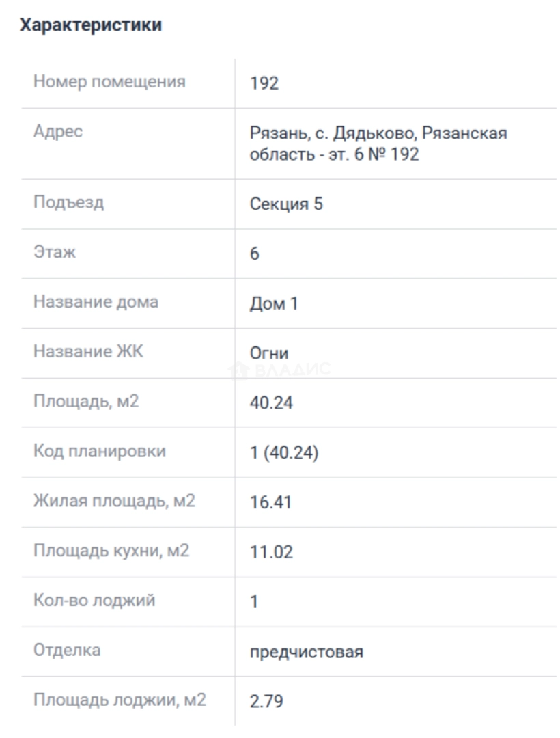Screen dimensions: 560x738
Task: Click the Владис watermark logo
Action: click(280, 370)
